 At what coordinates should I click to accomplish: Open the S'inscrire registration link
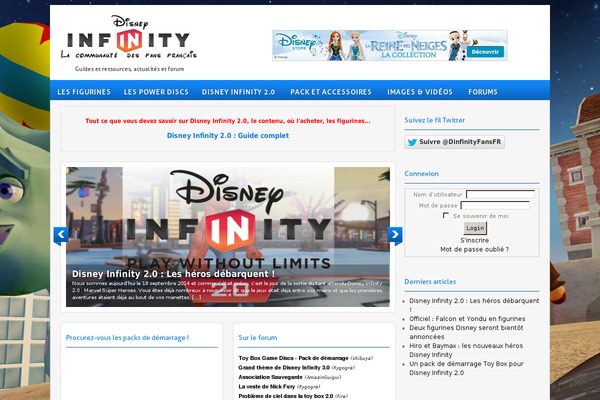(474, 240)
